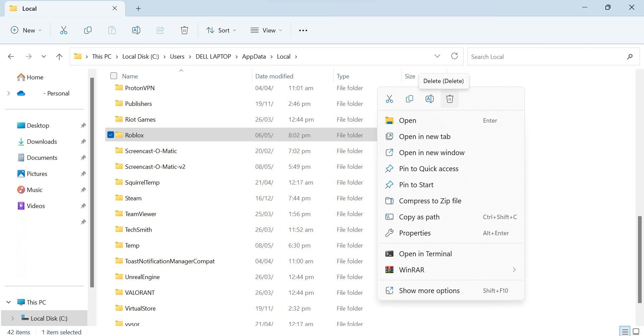The width and height of the screenshot is (644, 336).
Task: Click This PC in breadcrumb path
Action: (x=102, y=57)
